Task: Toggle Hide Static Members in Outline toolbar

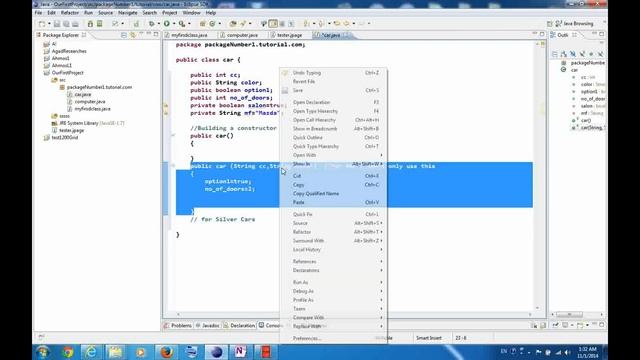Action: coord(582,54)
